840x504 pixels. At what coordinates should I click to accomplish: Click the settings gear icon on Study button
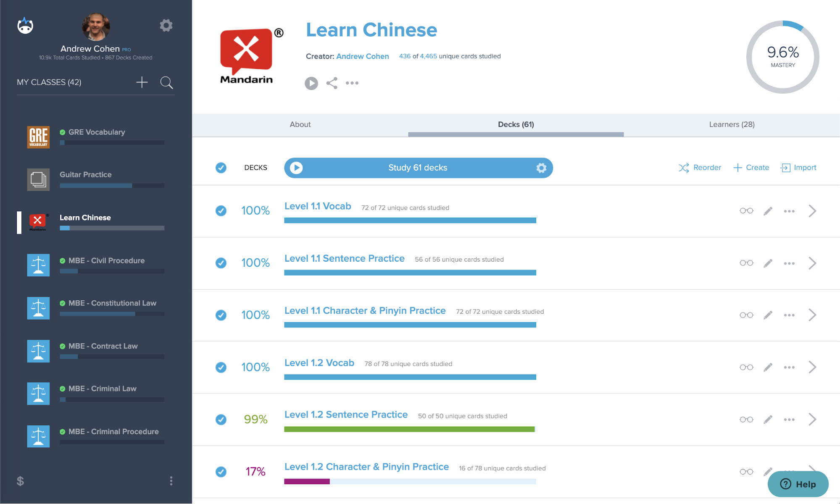click(540, 168)
